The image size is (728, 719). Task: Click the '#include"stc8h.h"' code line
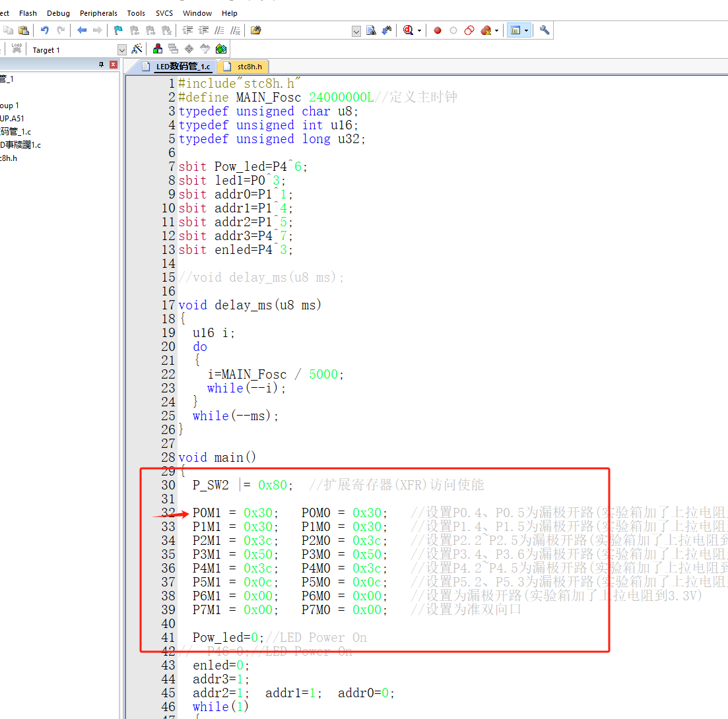[x=239, y=84]
